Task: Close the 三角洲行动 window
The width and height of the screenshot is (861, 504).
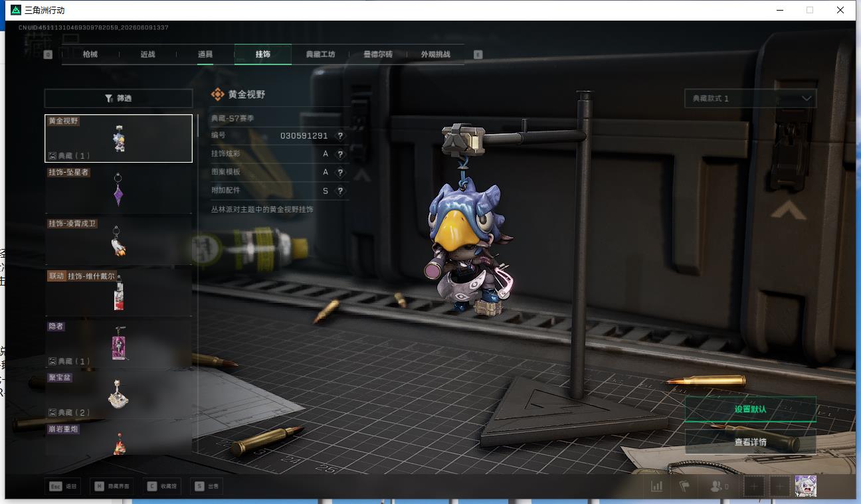Action: (840, 10)
